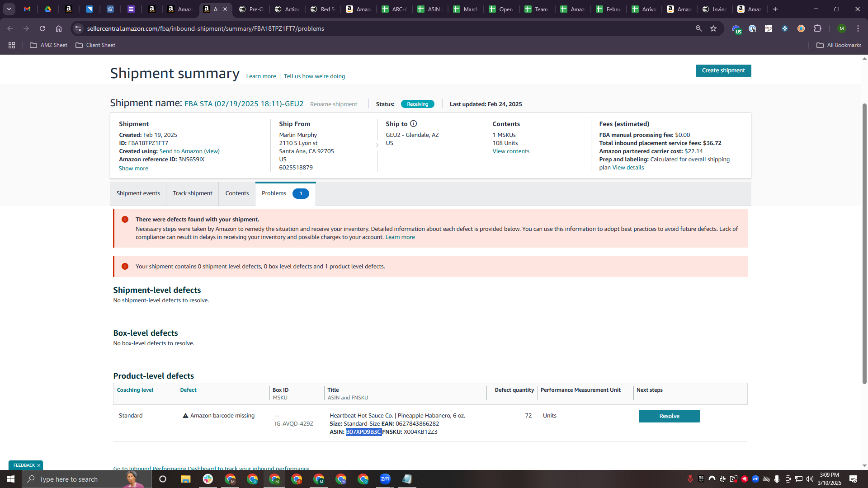Open File Explorer from the taskbar
Screen dimensions: 868x488
tap(185, 479)
